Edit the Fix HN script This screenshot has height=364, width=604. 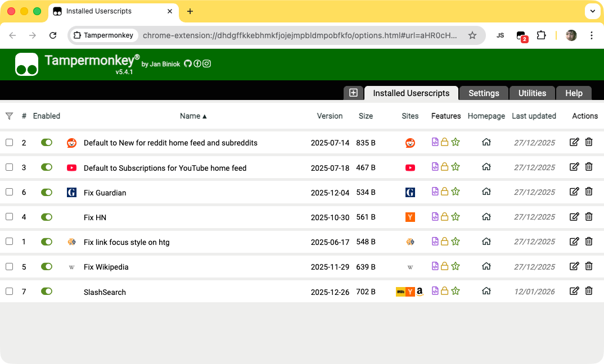pyautogui.click(x=574, y=217)
